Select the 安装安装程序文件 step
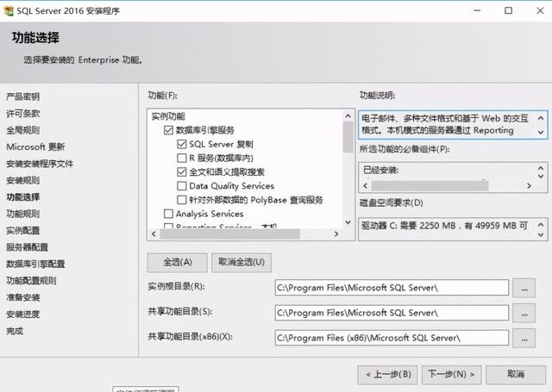Image resolution: width=552 pixels, height=392 pixels. click(x=40, y=164)
